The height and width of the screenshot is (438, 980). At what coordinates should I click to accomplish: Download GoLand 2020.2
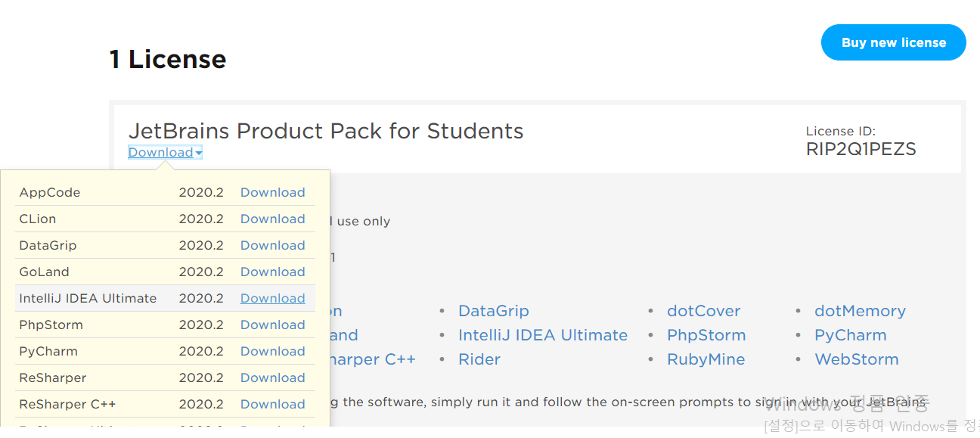(272, 272)
